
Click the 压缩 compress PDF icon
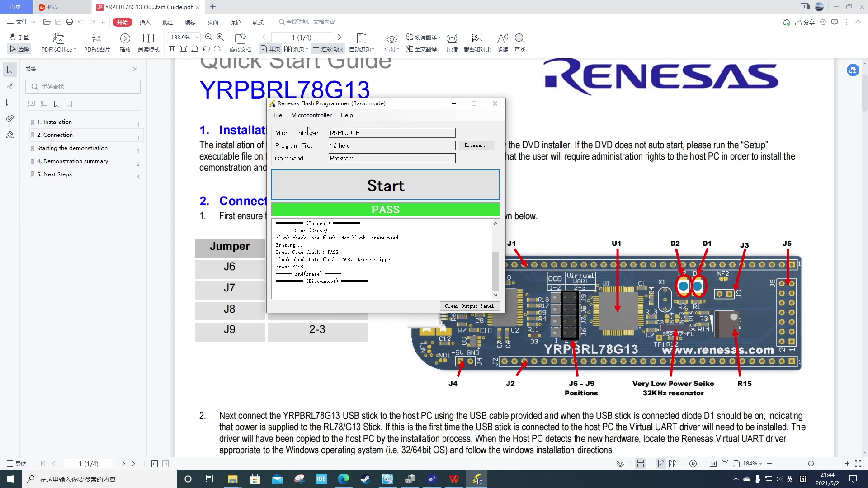click(452, 38)
